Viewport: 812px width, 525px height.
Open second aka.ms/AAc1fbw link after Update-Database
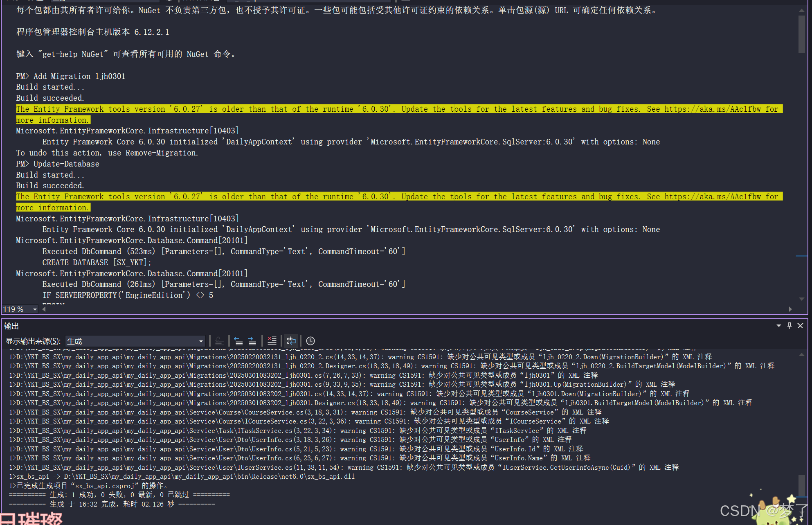tap(713, 197)
